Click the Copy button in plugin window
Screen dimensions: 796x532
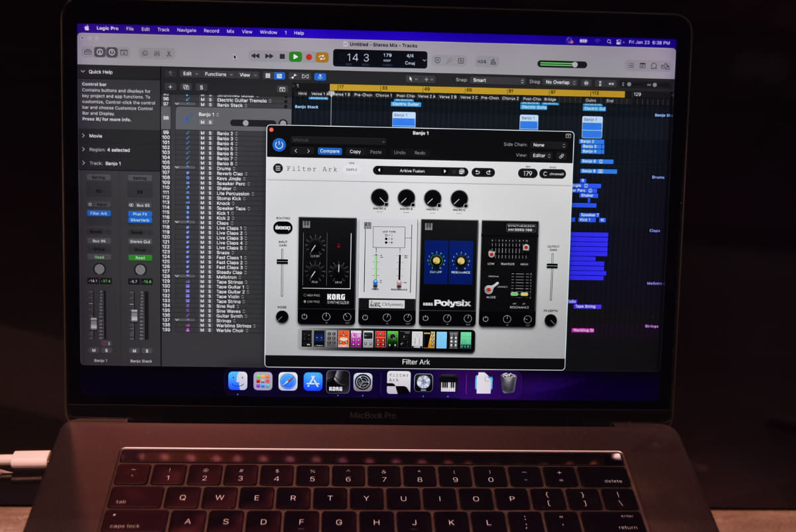[356, 152]
